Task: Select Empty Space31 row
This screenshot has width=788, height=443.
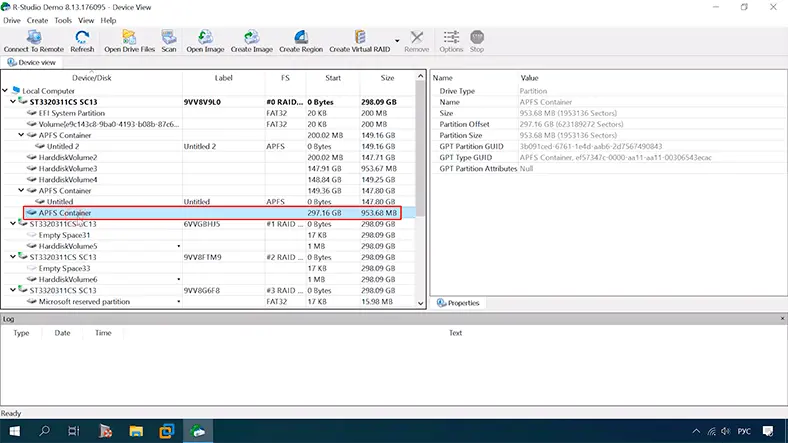Action: tap(208, 235)
